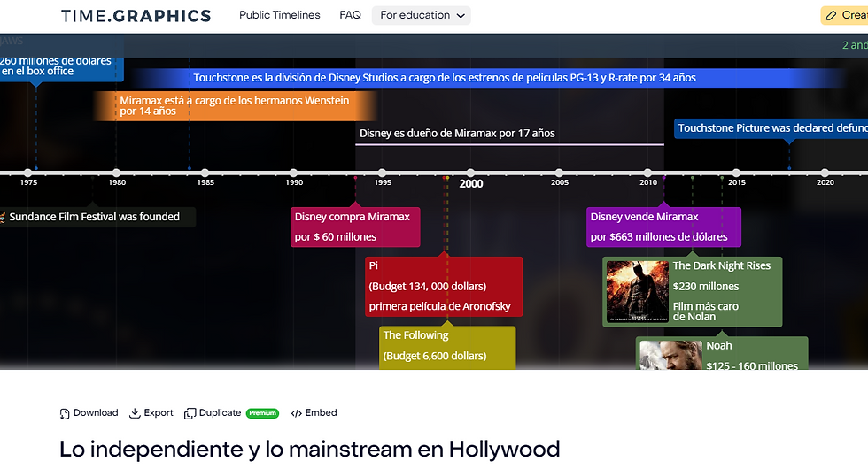Click the 1985 axis marker
The height and width of the screenshot is (469, 868).
pos(205,173)
